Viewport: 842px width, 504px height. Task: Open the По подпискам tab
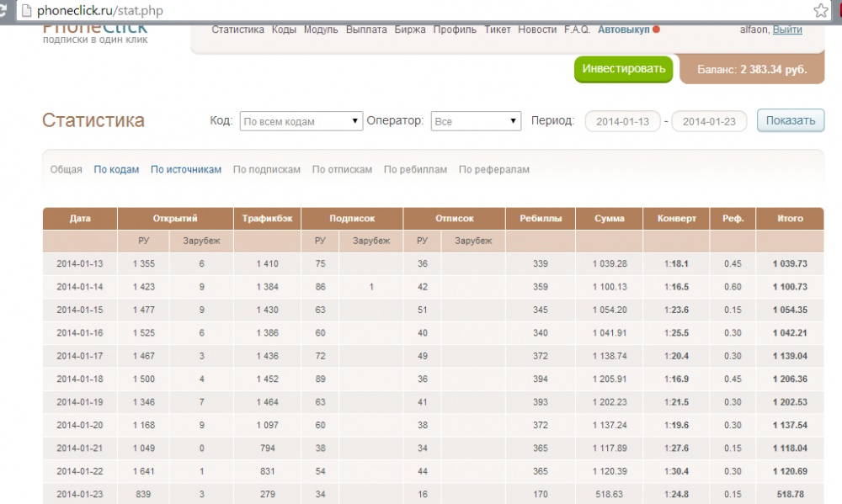tap(267, 170)
